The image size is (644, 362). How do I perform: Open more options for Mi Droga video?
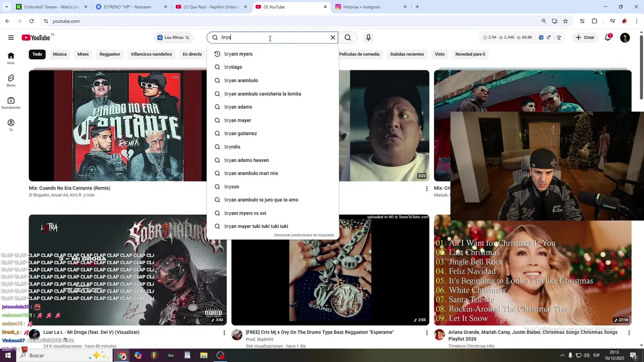click(224, 333)
